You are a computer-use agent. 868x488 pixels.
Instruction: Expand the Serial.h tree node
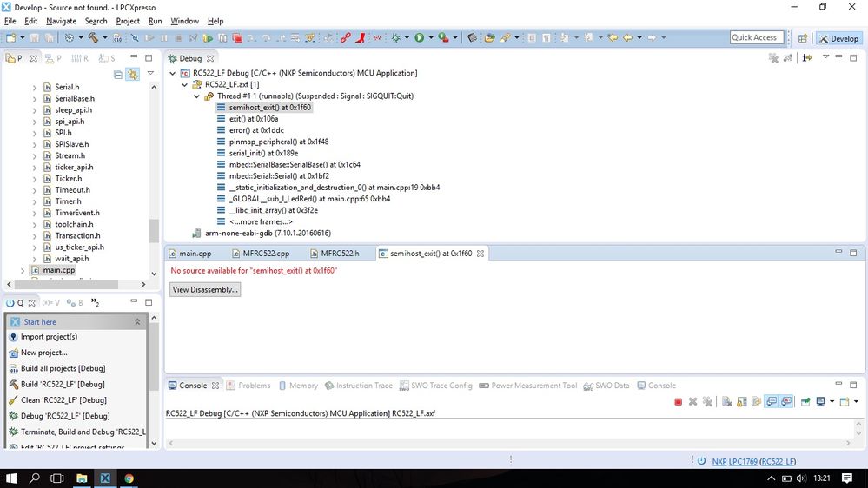tap(35, 88)
